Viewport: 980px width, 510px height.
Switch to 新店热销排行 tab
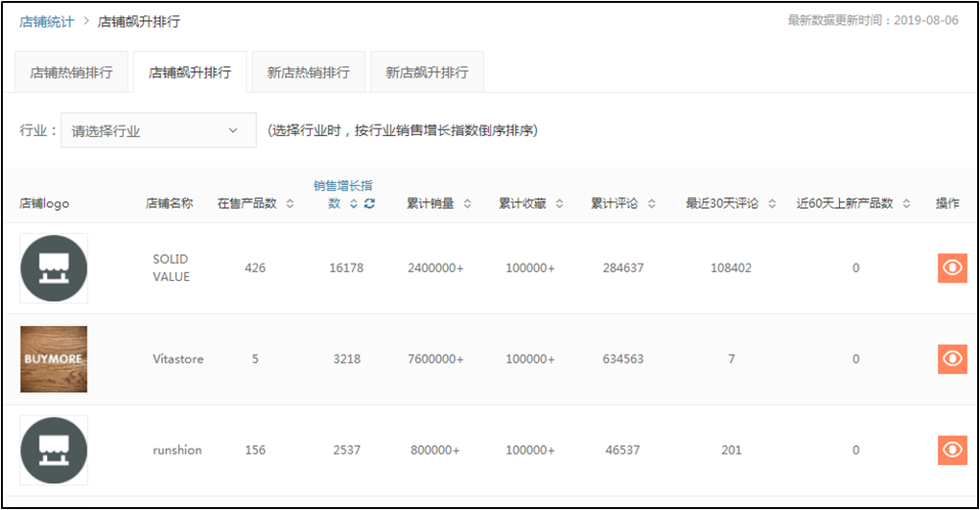point(308,72)
